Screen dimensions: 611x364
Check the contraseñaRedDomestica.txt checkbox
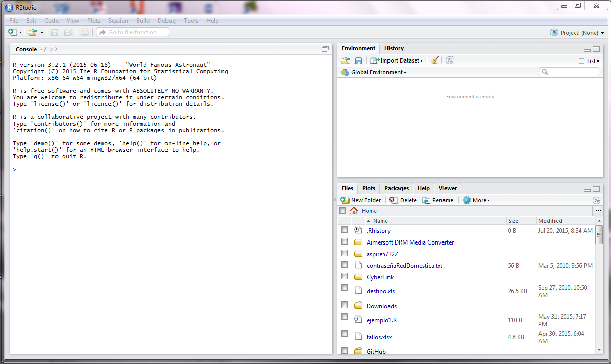tap(344, 265)
